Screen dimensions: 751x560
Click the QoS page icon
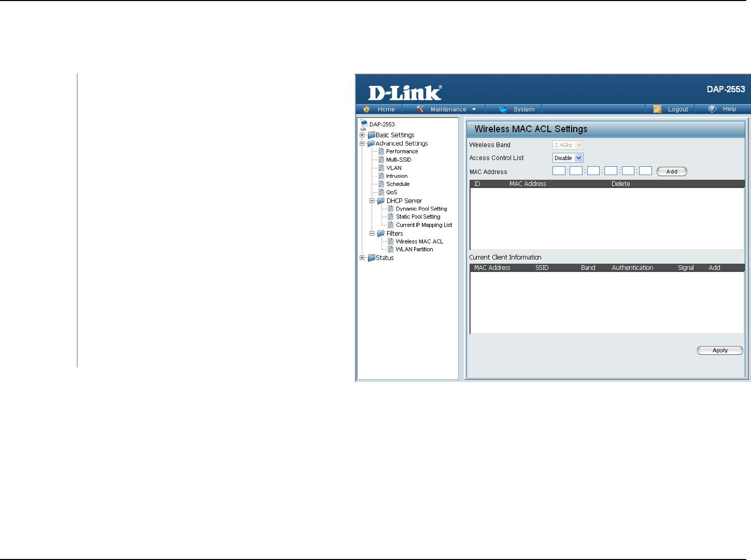tap(381, 192)
